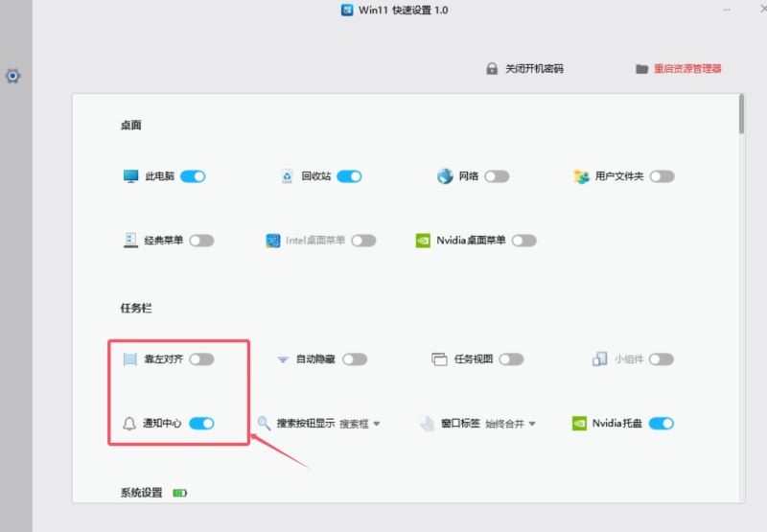Viewport: 767px width, 532px height.
Task: Click the 搜索按钮显示 magnifier icon
Action: [x=265, y=423]
